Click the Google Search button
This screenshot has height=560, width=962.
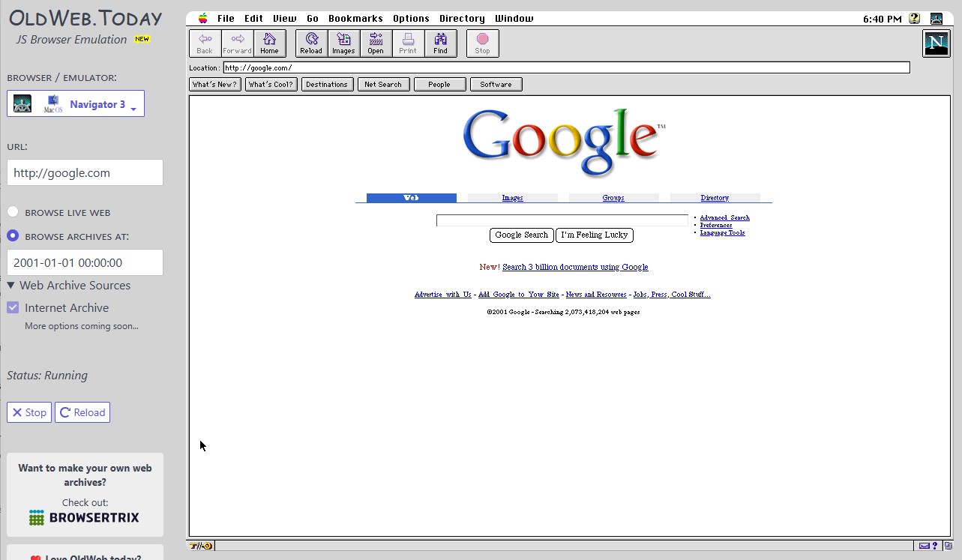point(522,235)
